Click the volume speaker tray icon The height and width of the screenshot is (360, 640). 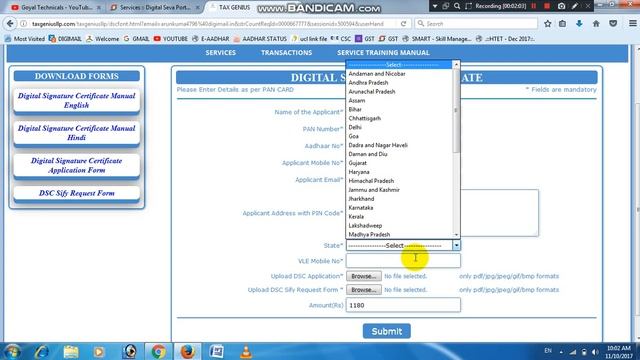click(595, 352)
